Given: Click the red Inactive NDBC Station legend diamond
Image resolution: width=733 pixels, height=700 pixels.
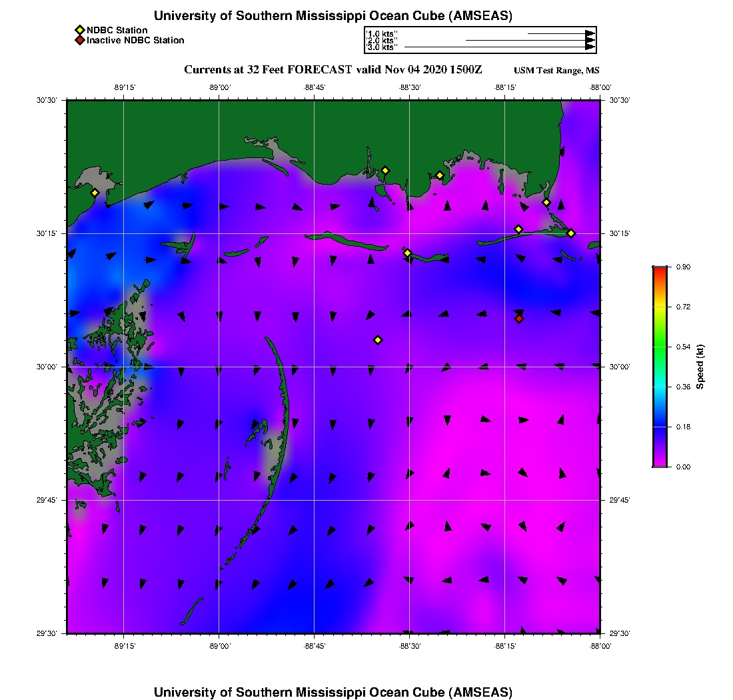Looking at the screenshot, I should [79, 41].
